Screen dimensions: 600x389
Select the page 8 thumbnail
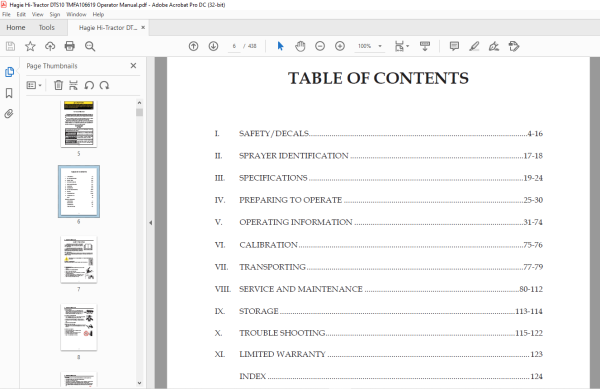click(79, 327)
